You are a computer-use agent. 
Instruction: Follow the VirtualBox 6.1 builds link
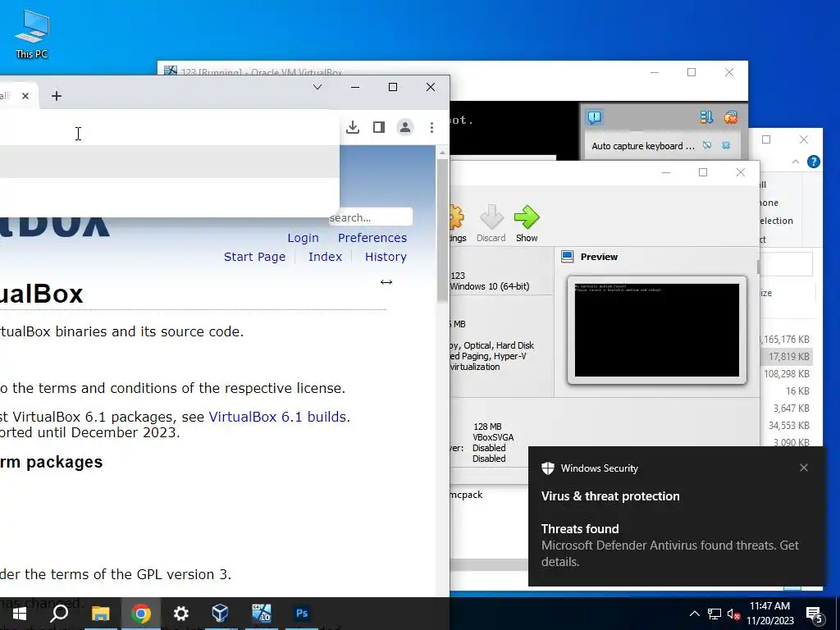coord(279,417)
